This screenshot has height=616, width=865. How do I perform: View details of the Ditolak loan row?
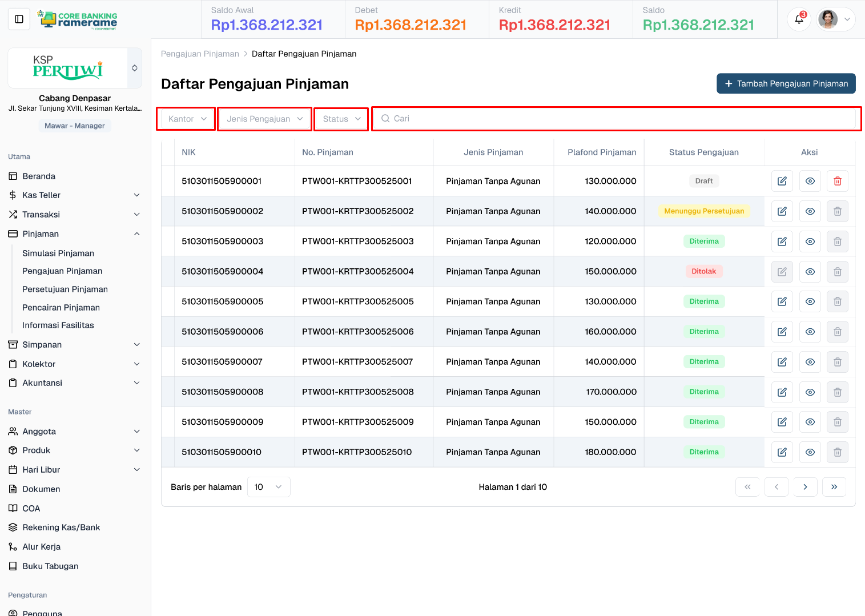[x=810, y=272]
